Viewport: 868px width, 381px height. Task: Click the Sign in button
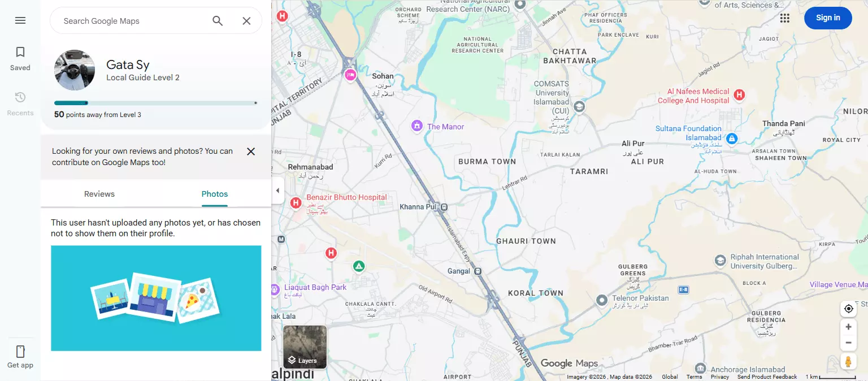pyautogui.click(x=828, y=18)
